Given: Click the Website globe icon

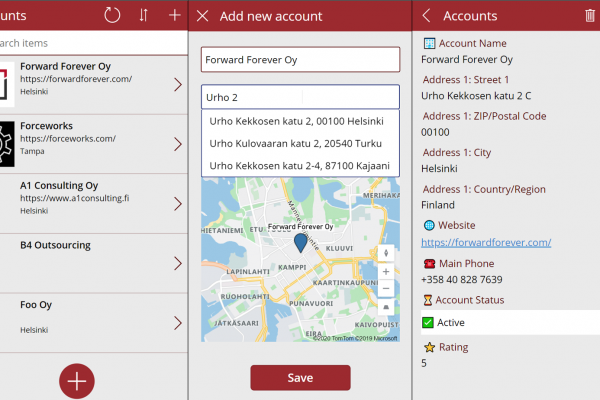Looking at the screenshot, I should point(429,225).
